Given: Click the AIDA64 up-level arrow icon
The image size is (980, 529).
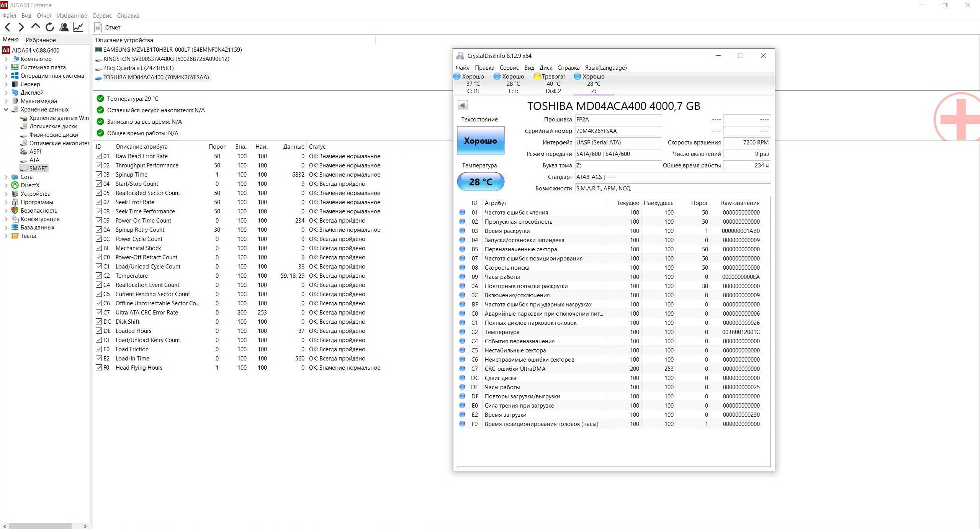Looking at the screenshot, I should pos(36,26).
